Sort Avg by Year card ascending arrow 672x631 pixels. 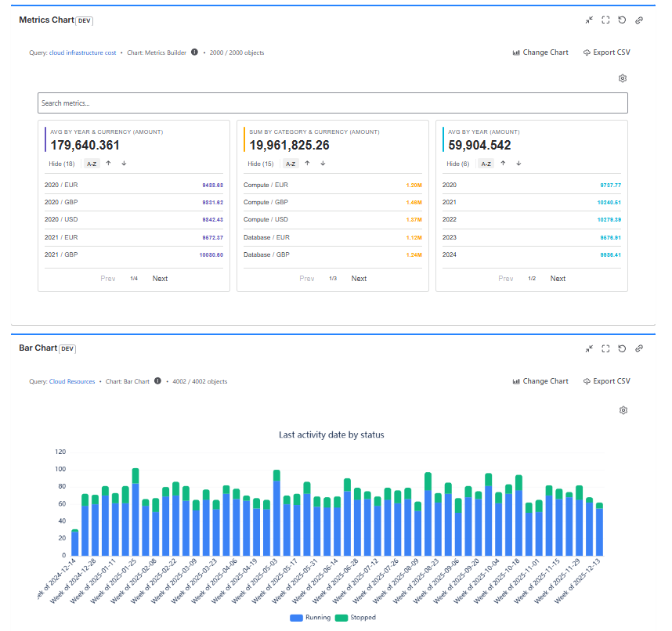coord(503,164)
